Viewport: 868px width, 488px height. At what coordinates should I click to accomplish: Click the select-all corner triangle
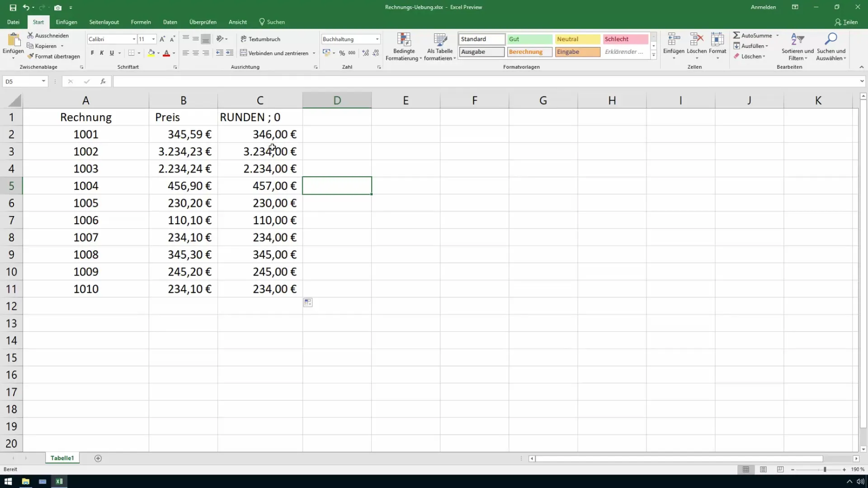pyautogui.click(x=14, y=100)
